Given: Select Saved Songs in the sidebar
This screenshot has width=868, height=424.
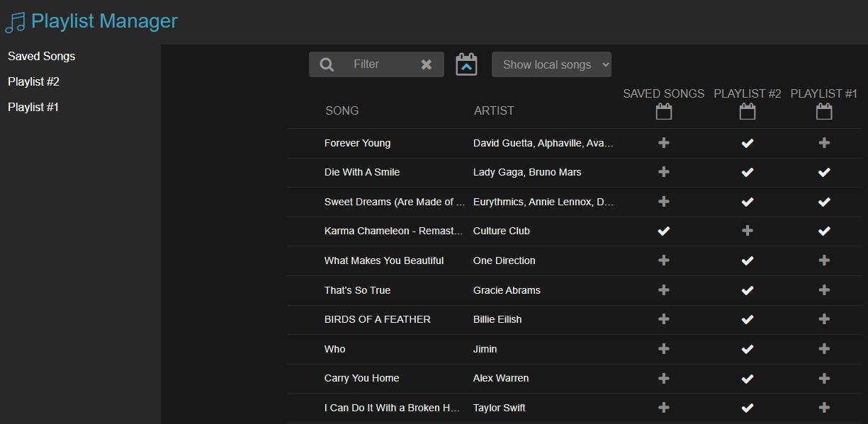Looking at the screenshot, I should point(40,56).
